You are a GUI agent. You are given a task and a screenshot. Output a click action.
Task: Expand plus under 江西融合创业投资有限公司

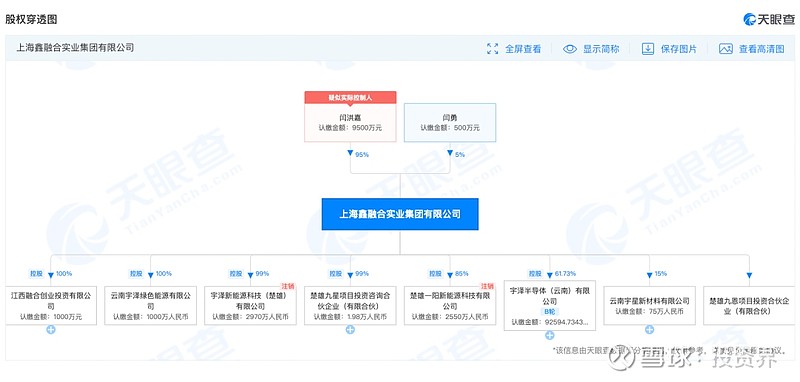51,329
